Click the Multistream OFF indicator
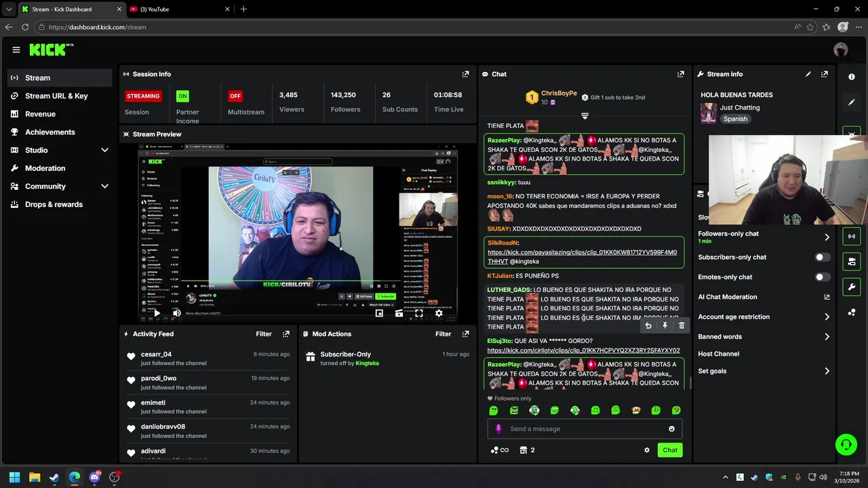868x488 pixels. click(x=235, y=96)
